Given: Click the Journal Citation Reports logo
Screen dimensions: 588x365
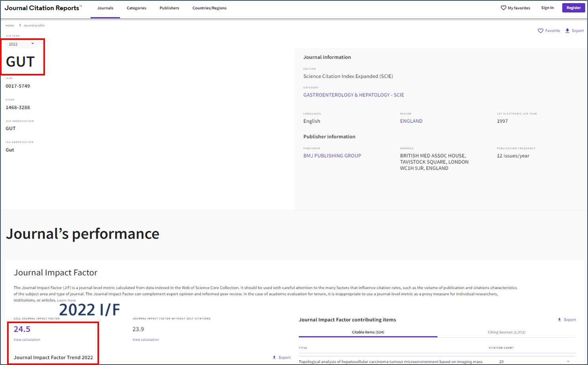Looking at the screenshot, I should point(43,8).
